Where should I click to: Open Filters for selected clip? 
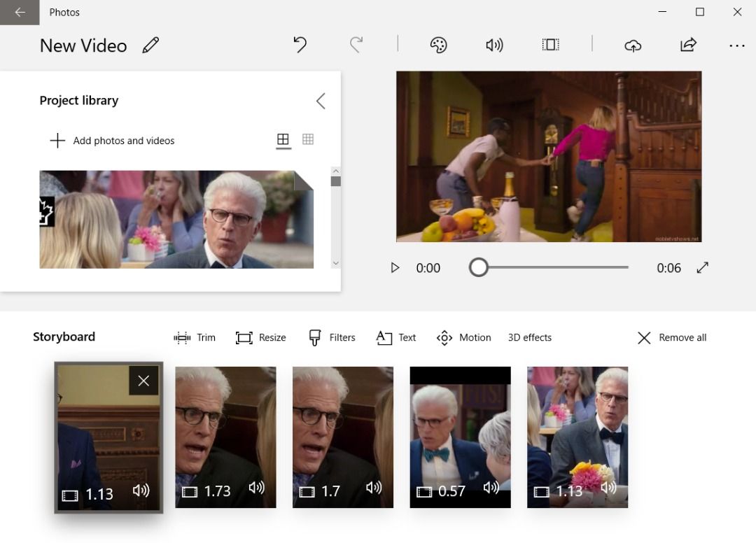pyautogui.click(x=332, y=338)
